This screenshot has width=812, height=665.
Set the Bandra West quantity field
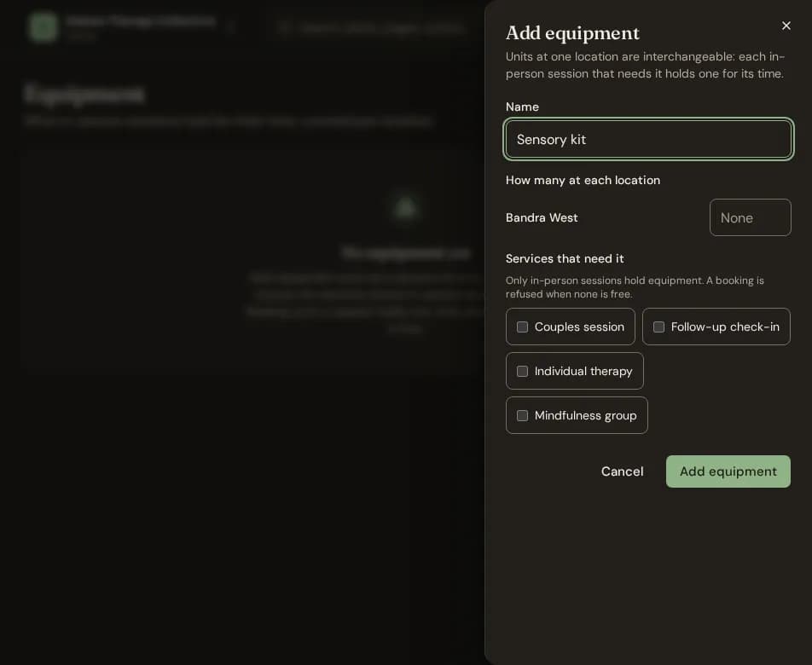click(x=750, y=217)
